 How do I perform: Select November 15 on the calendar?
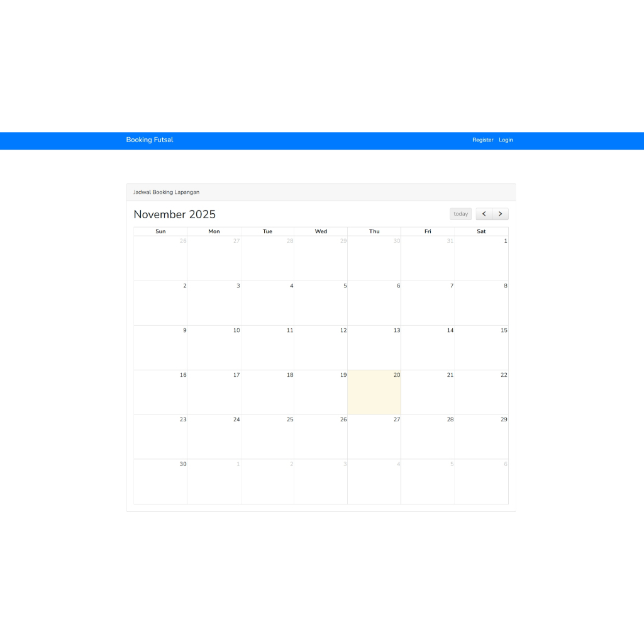pyautogui.click(x=481, y=347)
